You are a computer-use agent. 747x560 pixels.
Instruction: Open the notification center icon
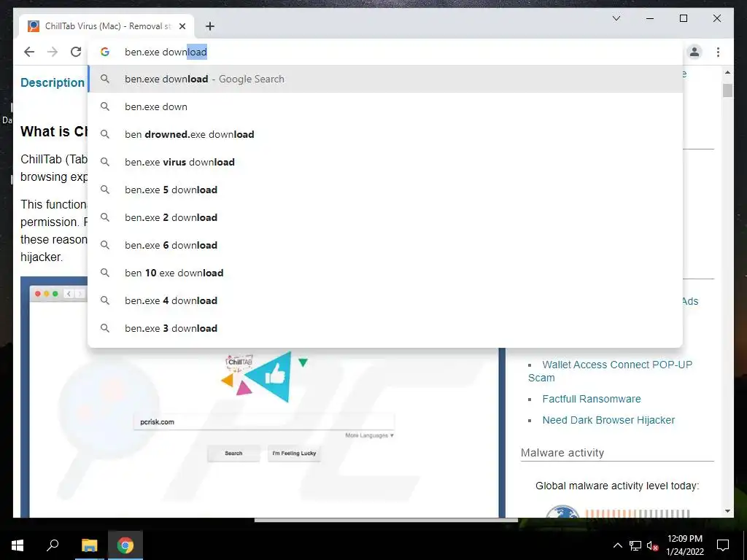click(x=723, y=545)
